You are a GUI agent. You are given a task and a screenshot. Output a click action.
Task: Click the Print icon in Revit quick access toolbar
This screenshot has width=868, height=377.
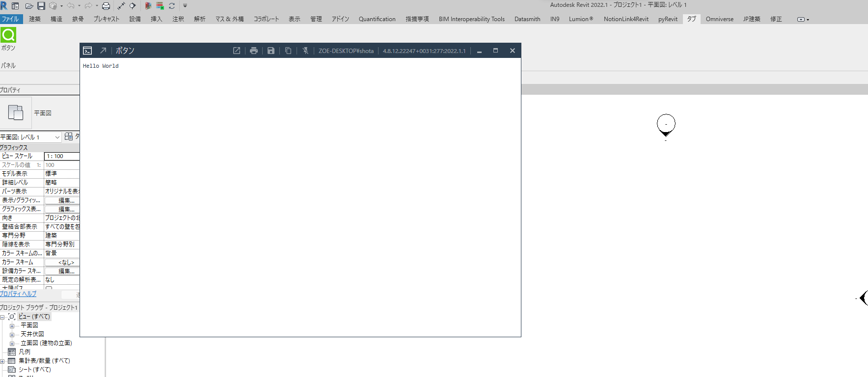(x=106, y=6)
